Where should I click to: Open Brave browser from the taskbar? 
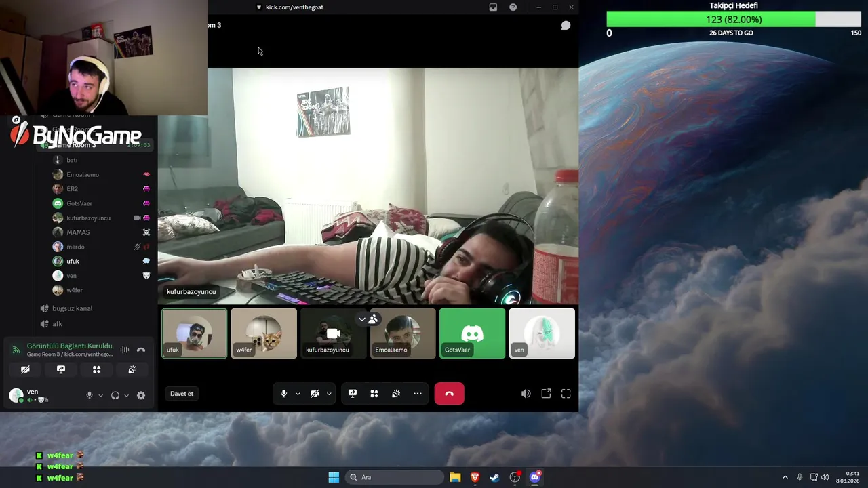coord(475,477)
